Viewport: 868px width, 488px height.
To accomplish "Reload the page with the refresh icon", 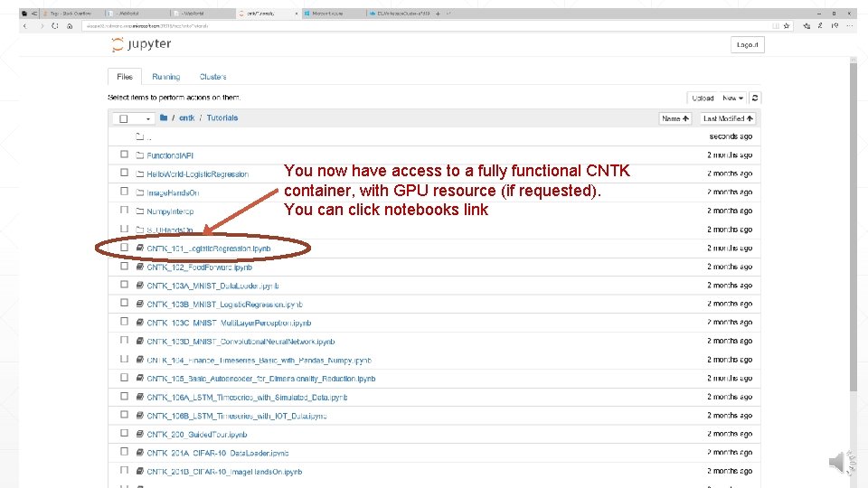I will 55,26.
